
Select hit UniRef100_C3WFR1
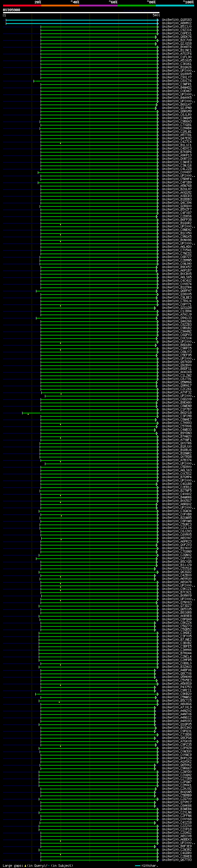tap(177, 84)
